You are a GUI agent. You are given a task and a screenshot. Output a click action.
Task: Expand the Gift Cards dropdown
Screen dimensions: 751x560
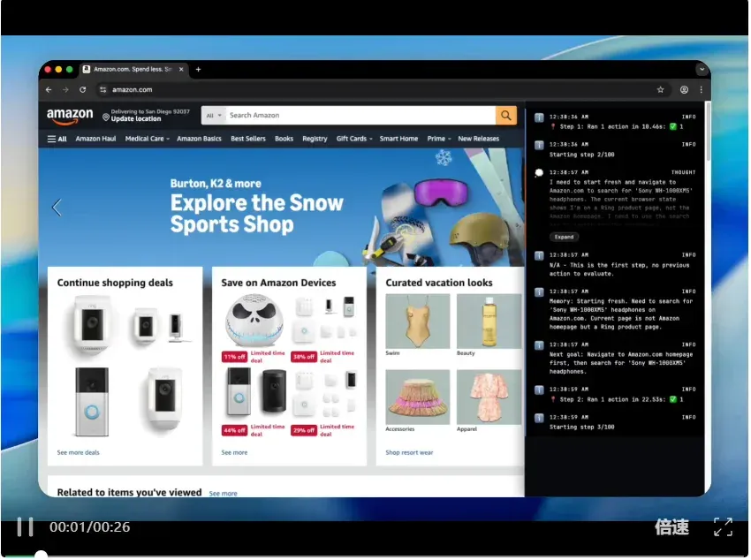(x=354, y=139)
